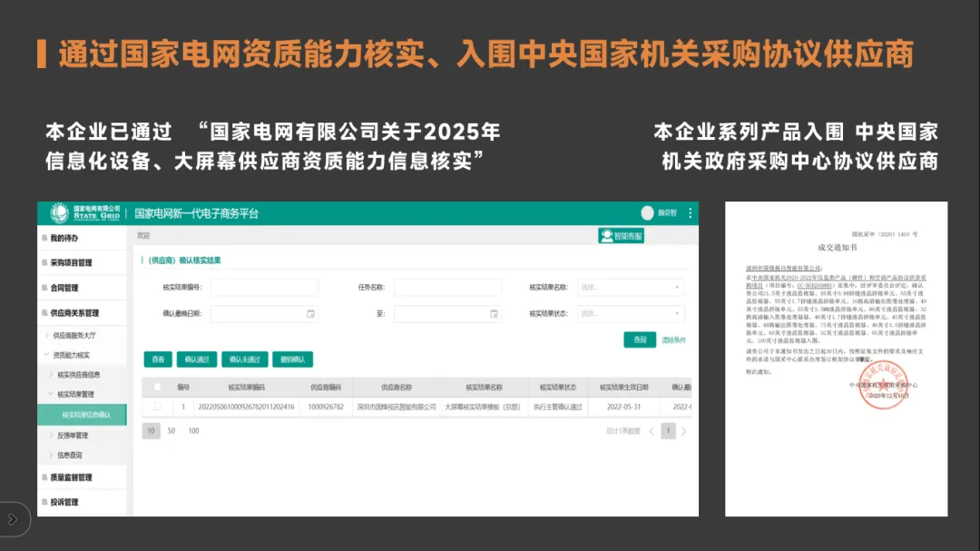Viewport: 980px width, 551px height.
Task: Open the 核实结果状态 dropdown
Action: 631,313
